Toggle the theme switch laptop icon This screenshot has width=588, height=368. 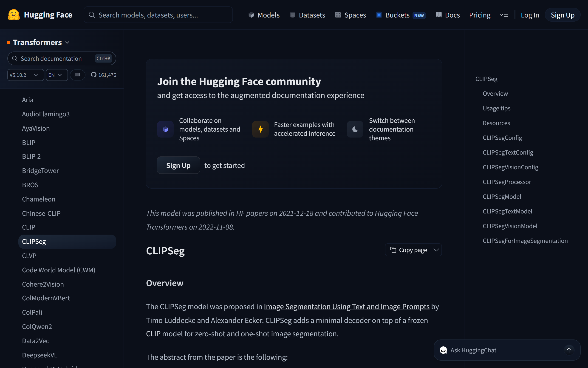pyautogui.click(x=77, y=75)
